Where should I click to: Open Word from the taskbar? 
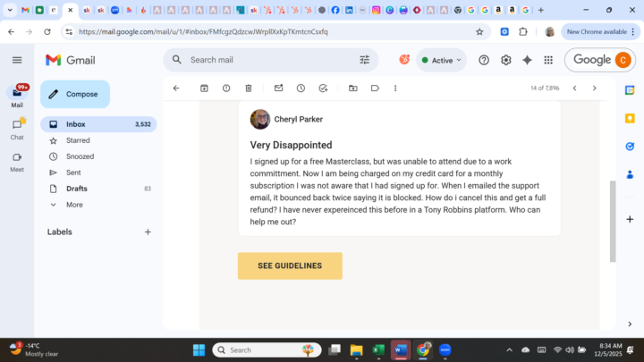(x=401, y=350)
